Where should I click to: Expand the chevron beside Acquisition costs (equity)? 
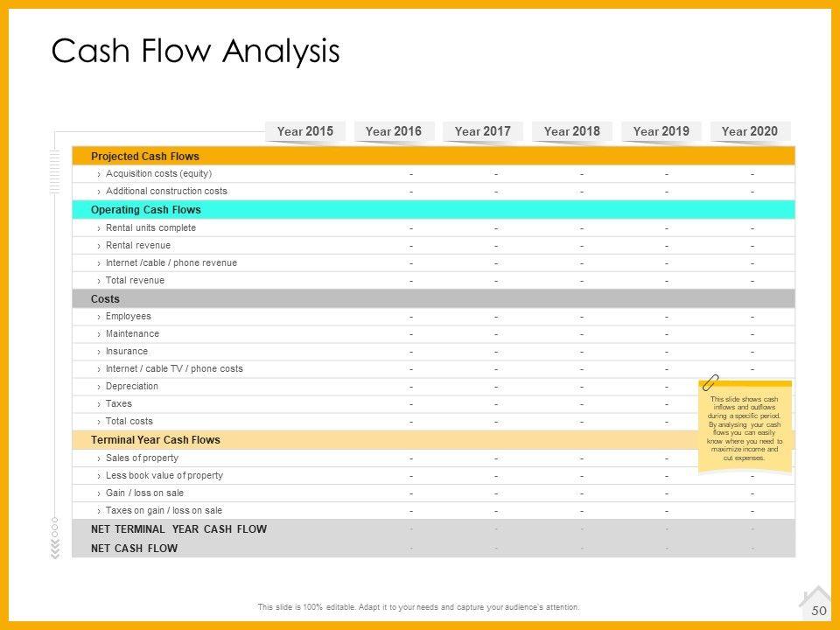coord(99,174)
